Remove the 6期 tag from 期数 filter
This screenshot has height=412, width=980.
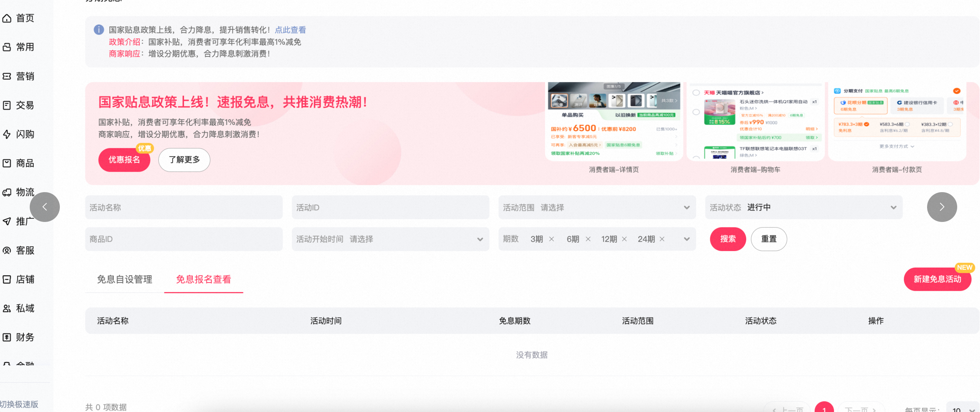pos(588,239)
